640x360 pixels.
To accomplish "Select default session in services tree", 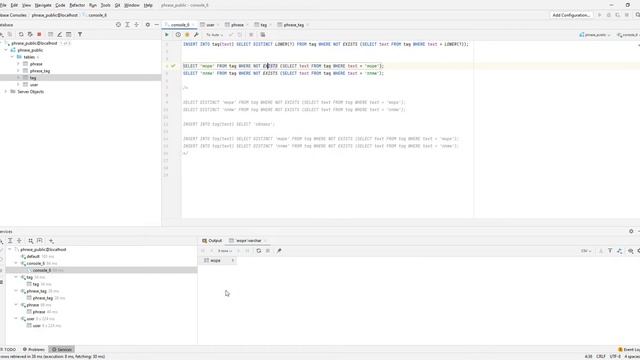I will coord(33,257).
